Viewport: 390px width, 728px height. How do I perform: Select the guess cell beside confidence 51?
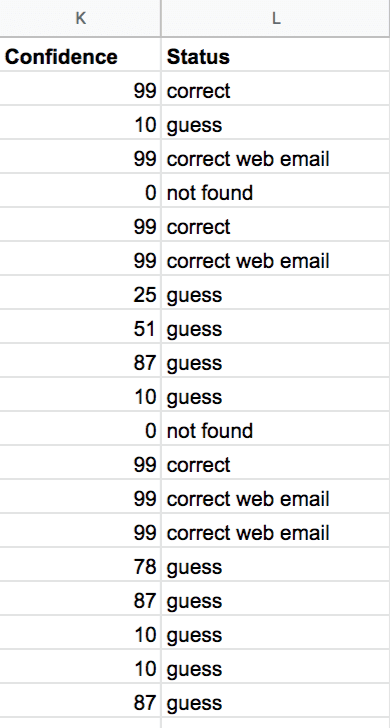pos(276,326)
